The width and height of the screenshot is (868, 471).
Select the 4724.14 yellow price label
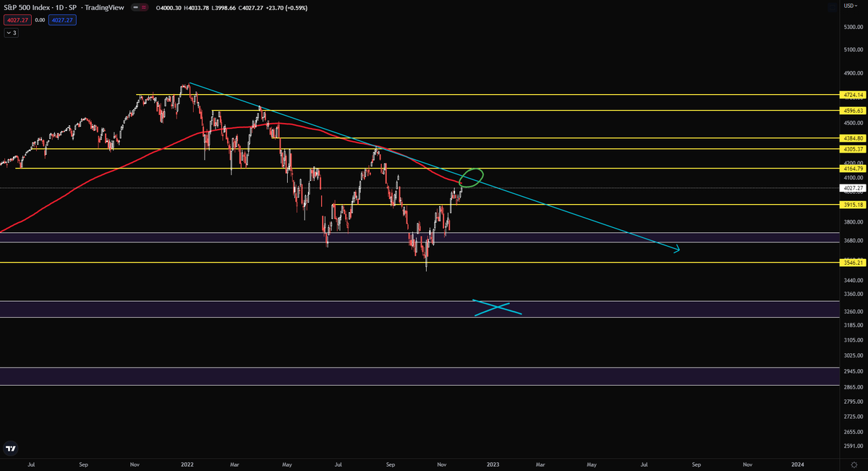coord(854,95)
